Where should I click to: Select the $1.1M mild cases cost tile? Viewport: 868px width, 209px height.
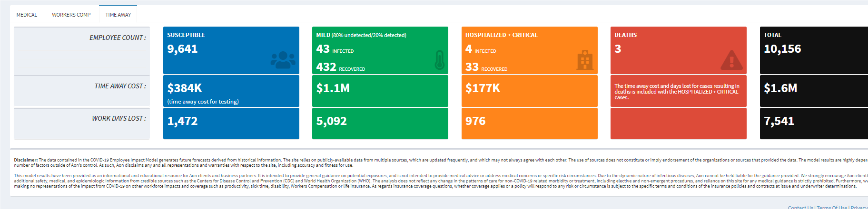[380, 91]
